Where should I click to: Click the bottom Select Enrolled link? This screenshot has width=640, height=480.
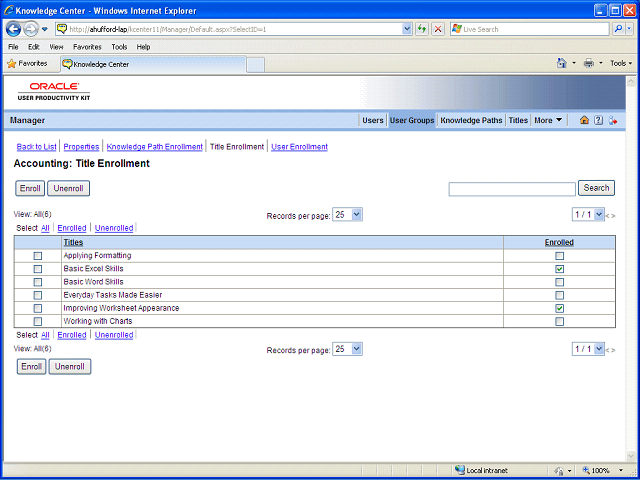(x=72, y=335)
